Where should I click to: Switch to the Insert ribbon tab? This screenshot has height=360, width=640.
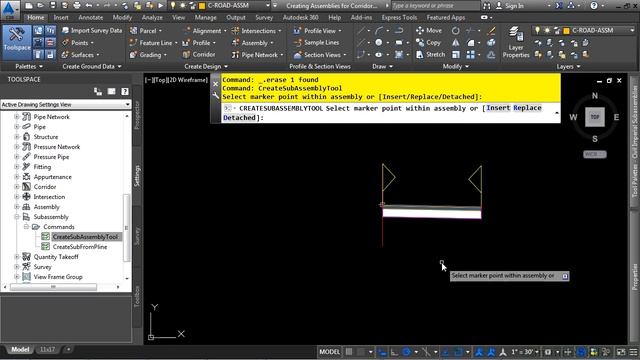point(61,18)
